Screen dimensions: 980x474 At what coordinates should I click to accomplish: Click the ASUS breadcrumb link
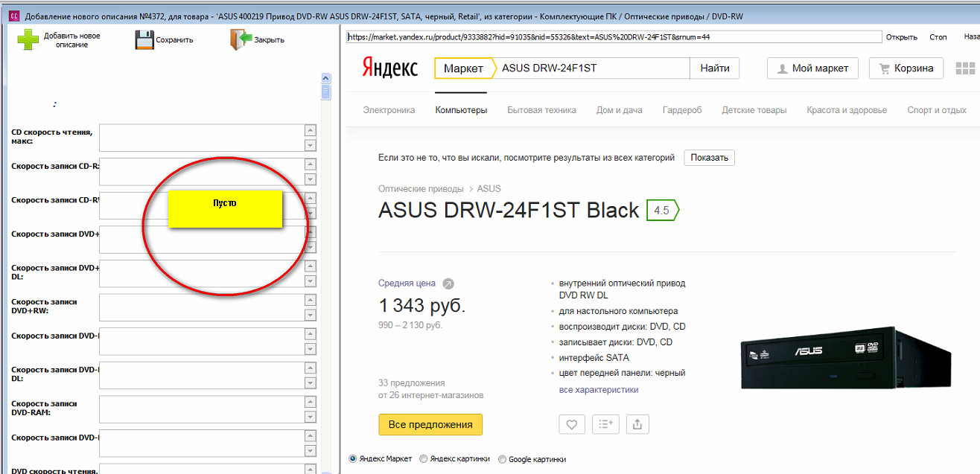pos(489,189)
